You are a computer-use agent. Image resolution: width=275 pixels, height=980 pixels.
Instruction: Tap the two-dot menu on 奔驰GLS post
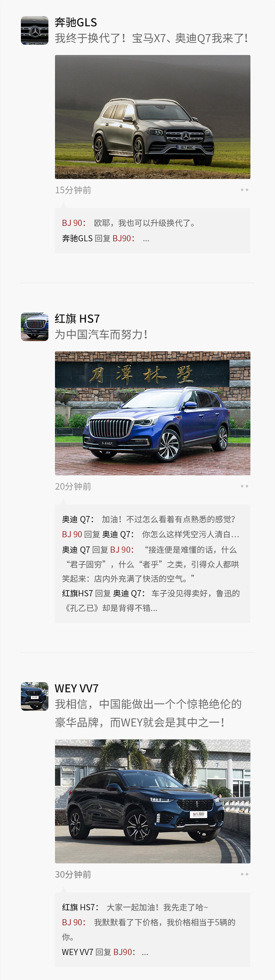tap(244, 190)
